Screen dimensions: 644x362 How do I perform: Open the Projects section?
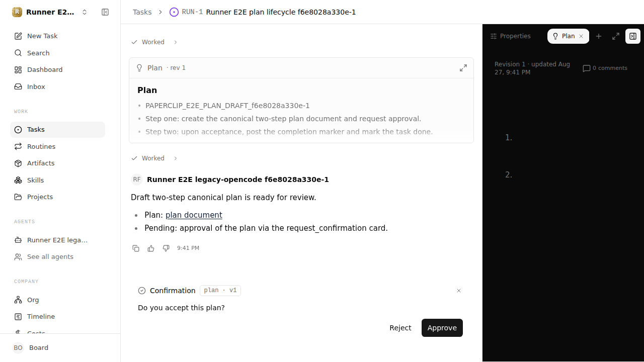coord(57,197)
